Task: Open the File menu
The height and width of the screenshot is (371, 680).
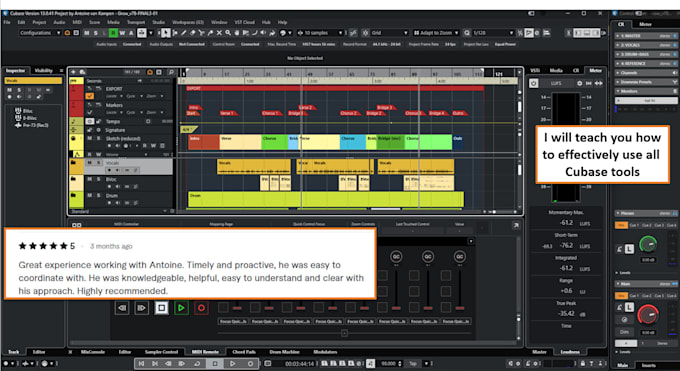Action: coord(7,22)
